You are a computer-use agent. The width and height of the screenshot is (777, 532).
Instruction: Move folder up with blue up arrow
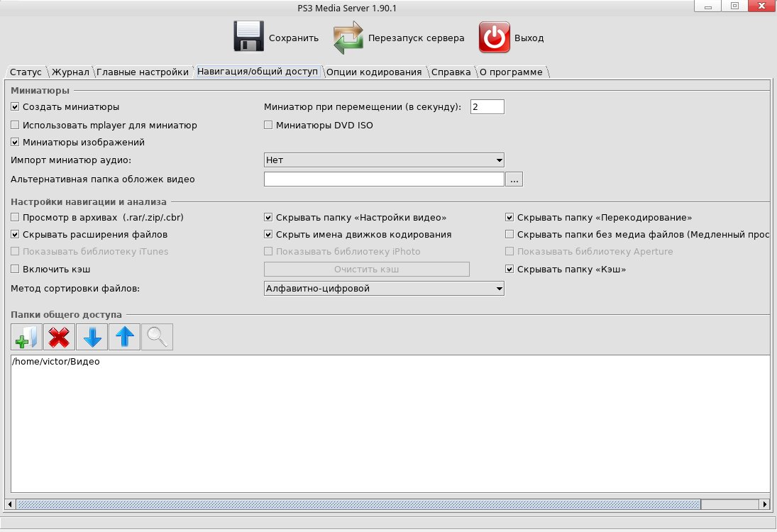pyautogui.click(x=124, y=337)
